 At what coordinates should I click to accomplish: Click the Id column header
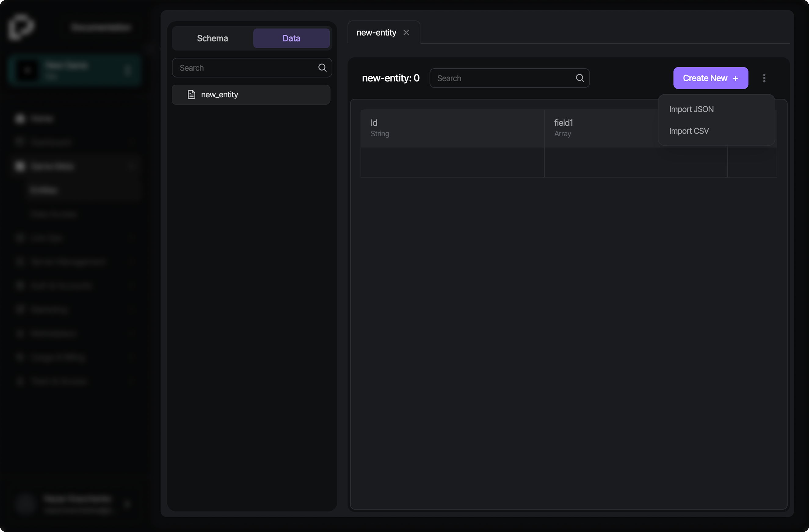[374, 123]
